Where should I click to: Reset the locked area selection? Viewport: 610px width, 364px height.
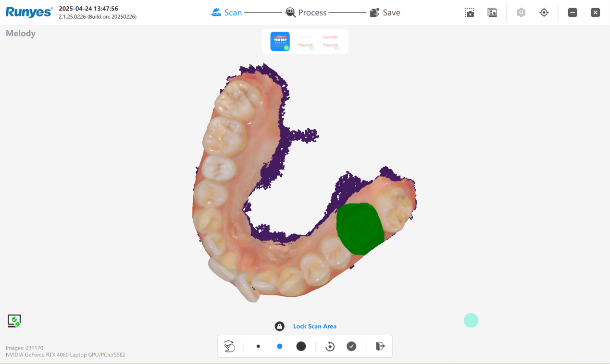[330, 346]
